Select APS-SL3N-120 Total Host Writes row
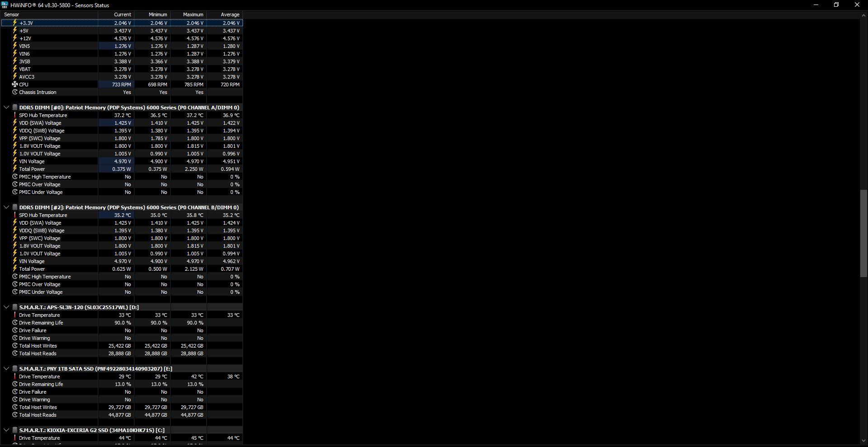Viewport: 868px width, 447px height. point(122,346)
